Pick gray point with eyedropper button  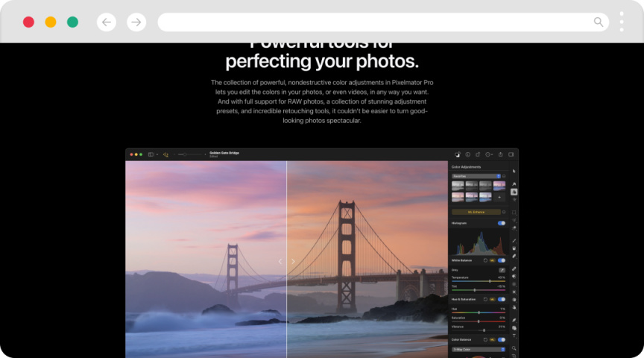tap(502, 270)
